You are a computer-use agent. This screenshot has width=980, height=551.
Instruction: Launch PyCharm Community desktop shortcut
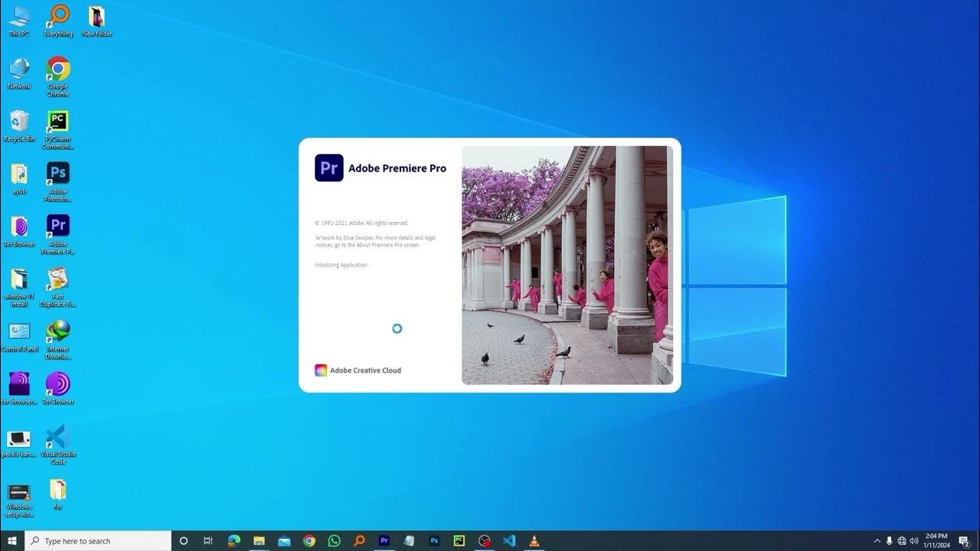click(x=58, y=129)
